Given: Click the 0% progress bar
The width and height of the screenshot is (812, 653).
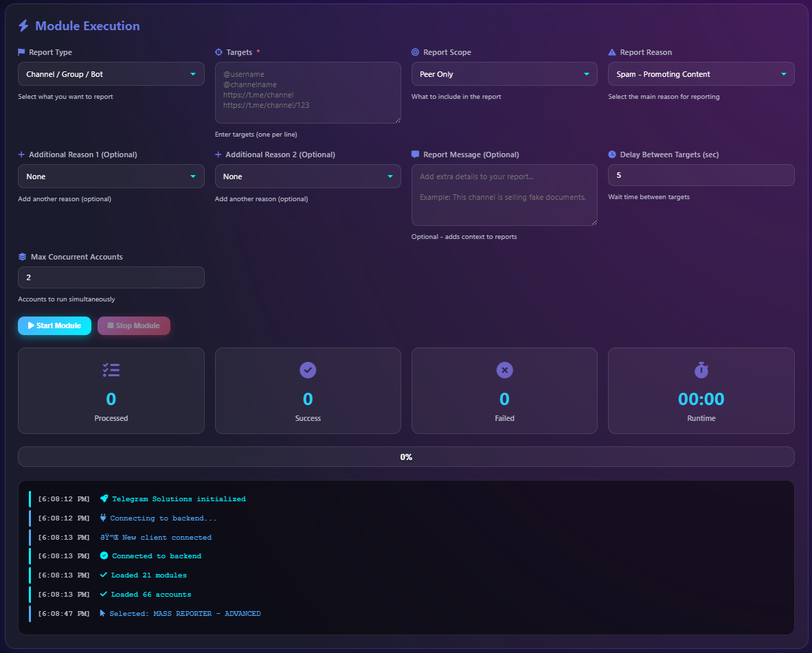Looking at the screenshot, I should click(406, 456).
